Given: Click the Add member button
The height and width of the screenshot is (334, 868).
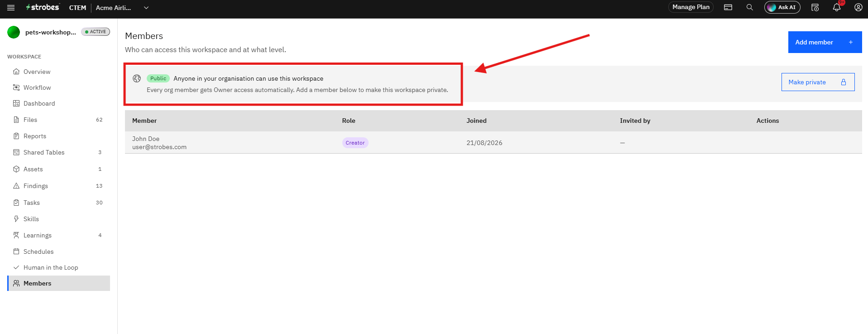Looking at the screenshot, I should (825, 42).
